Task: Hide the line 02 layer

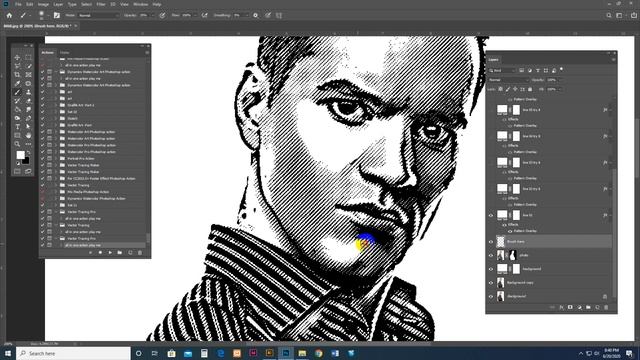Action: [491, 216]
